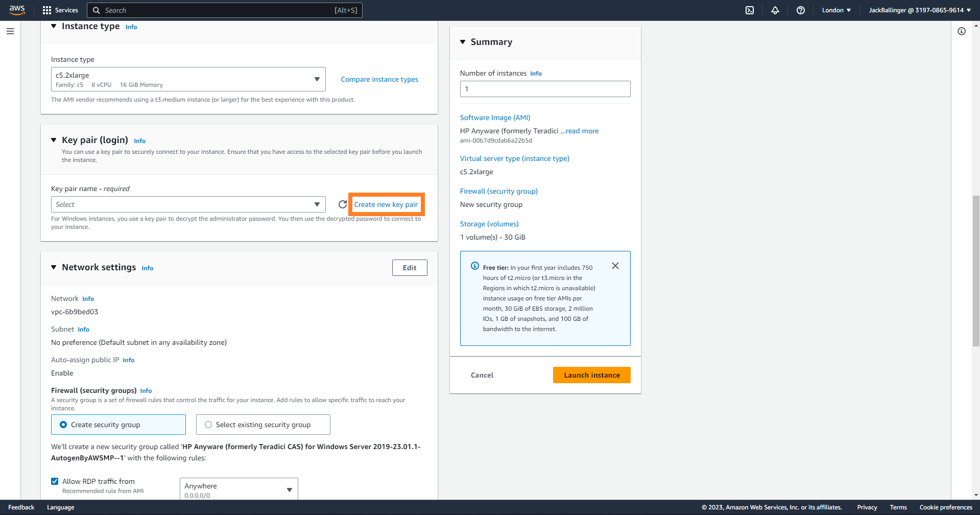This screenshot has height=515, width=980.
Task: Open Firewall (security group) summary link
Action: pyautogui.click(x=499, y=191)
